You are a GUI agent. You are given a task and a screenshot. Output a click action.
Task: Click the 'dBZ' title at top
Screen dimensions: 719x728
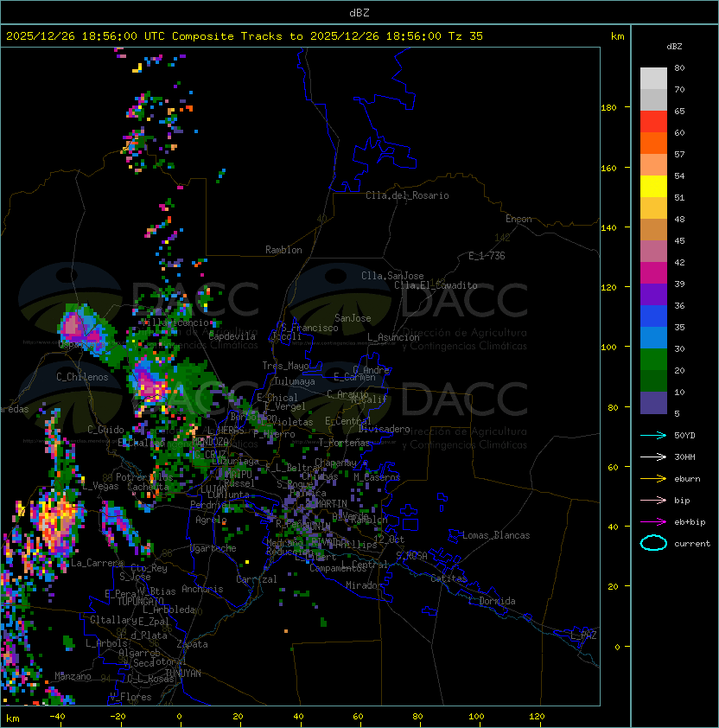[359, 12]
